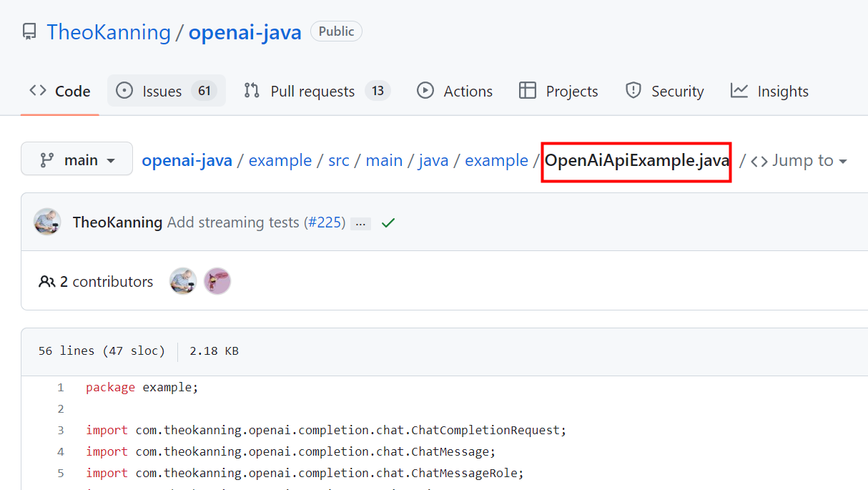Show the green check commit status
This screenshot has width=868, height=490.
388,222
